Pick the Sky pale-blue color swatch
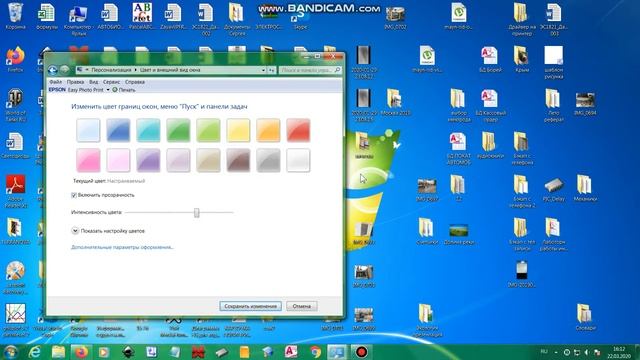640x360 pixels. tap(88, 130)
